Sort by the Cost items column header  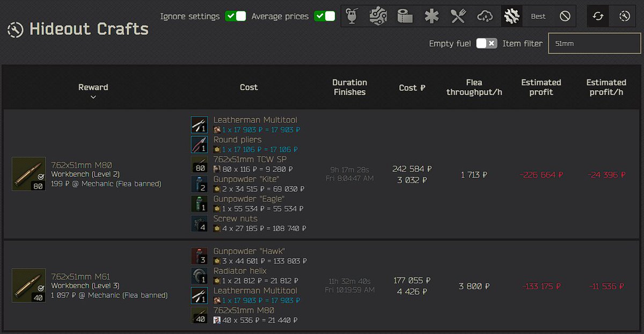pyautogui.click(x=249, y=87)
